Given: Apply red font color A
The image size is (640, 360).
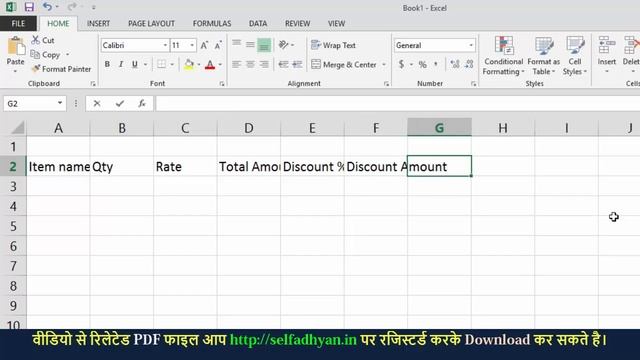Looking at the screenshot, I should pyautogui.click(x=210, y=64).
